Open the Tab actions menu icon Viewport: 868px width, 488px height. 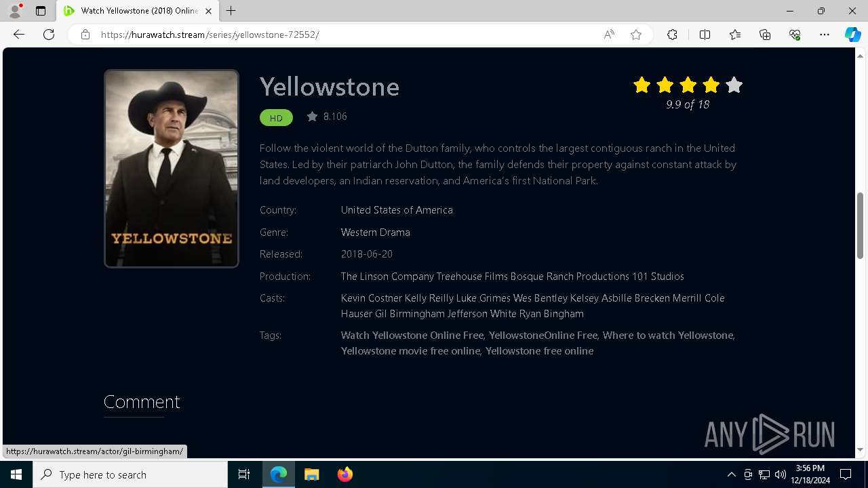(41, 11)
